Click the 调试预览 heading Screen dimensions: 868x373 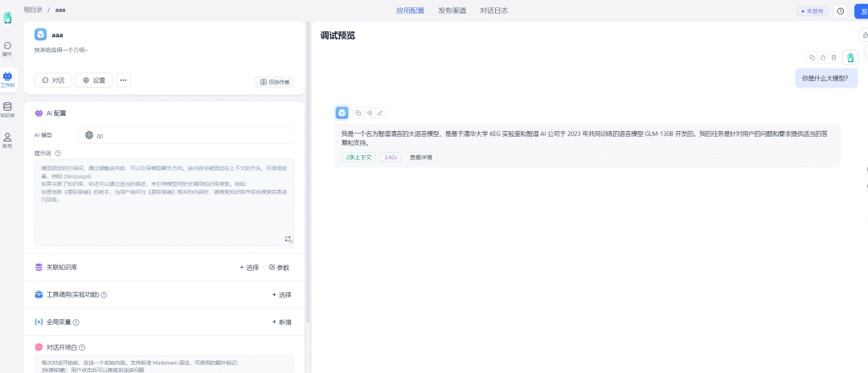coord(338,36)
